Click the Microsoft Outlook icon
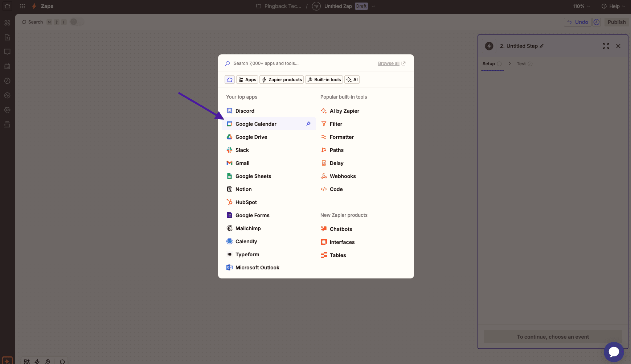The height and width of the screenshot is (364, 631). (229, 267)
